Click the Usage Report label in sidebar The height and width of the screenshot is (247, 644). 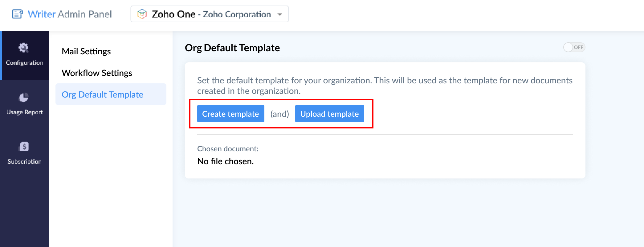25,112
